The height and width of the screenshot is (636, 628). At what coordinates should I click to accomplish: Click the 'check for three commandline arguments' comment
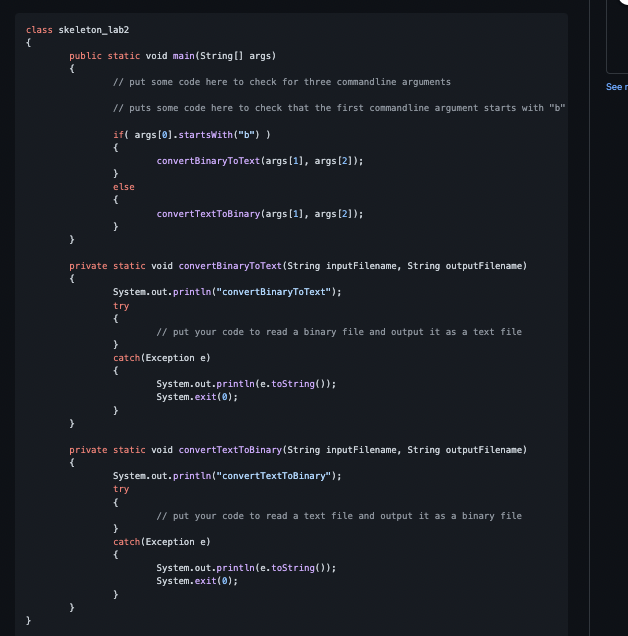pyautogui.click(x=282, y=82)
